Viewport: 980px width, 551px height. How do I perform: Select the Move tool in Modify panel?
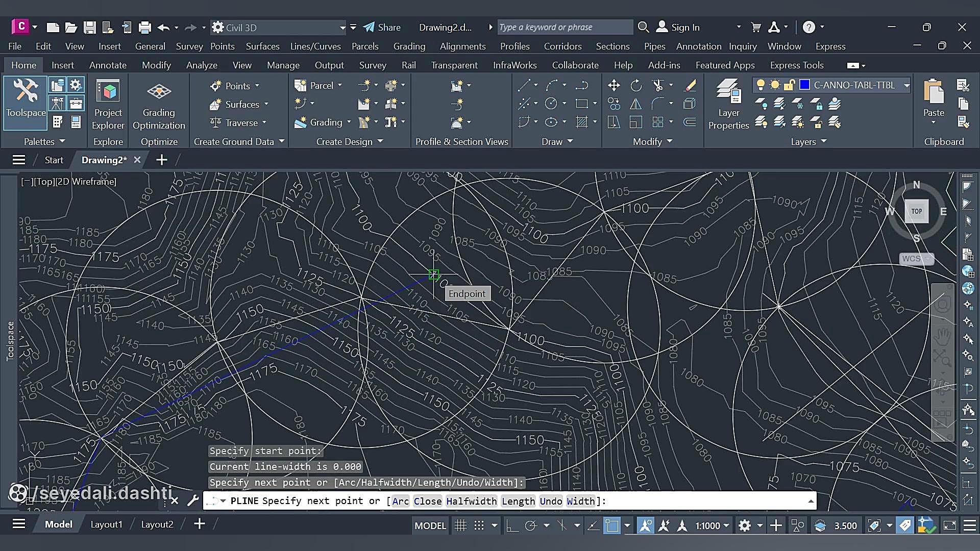[614, 86]
